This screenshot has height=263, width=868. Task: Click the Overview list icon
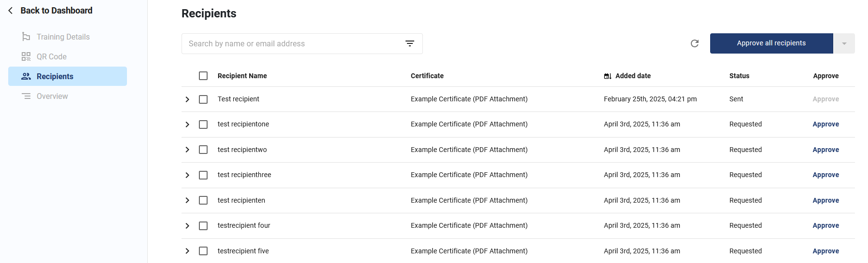26,96
